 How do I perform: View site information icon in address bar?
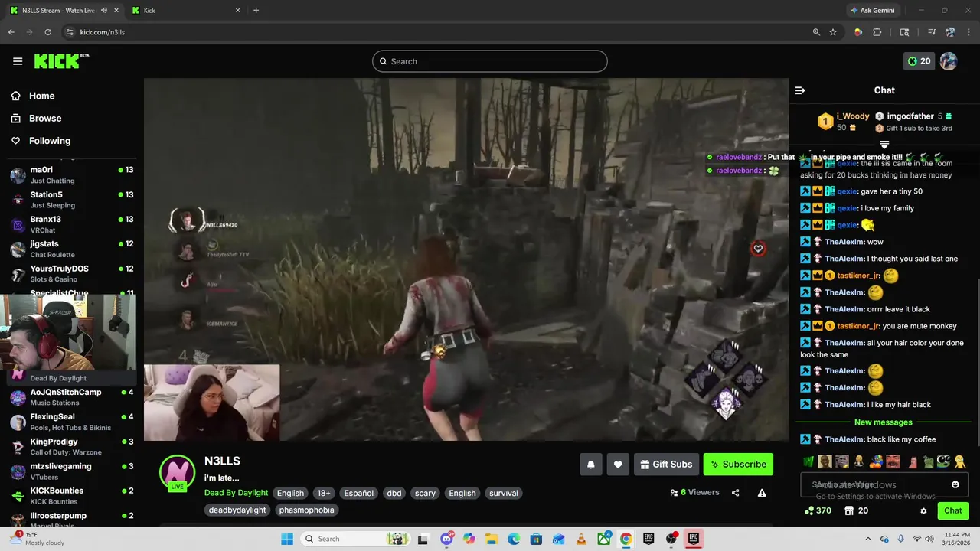[x=70, y=32]
